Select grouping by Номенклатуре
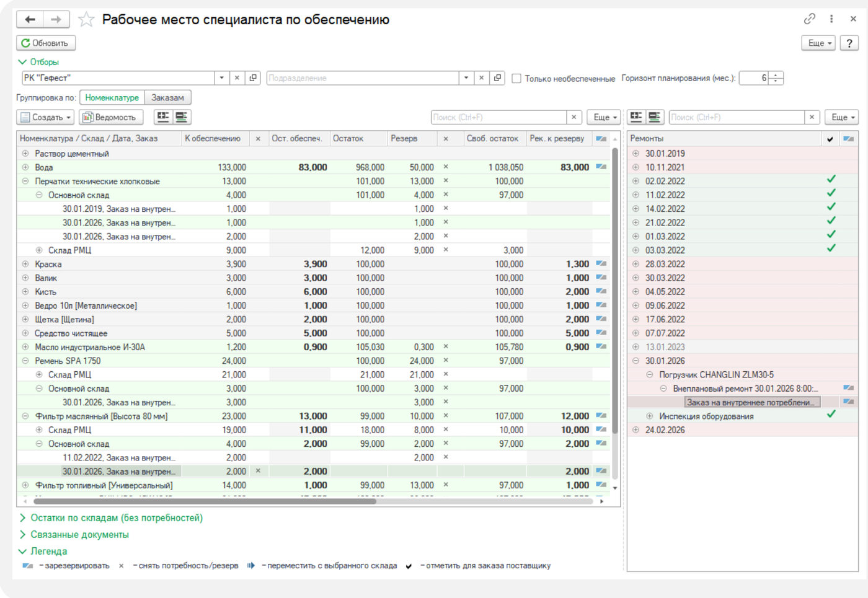 click(112, 98)
